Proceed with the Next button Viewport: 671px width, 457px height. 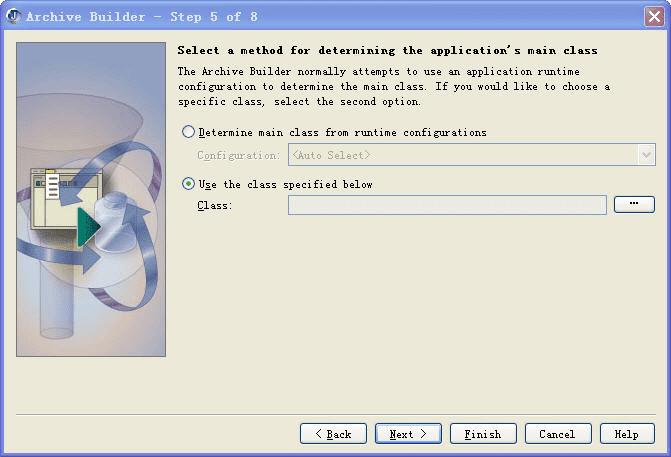pos(408,434)
